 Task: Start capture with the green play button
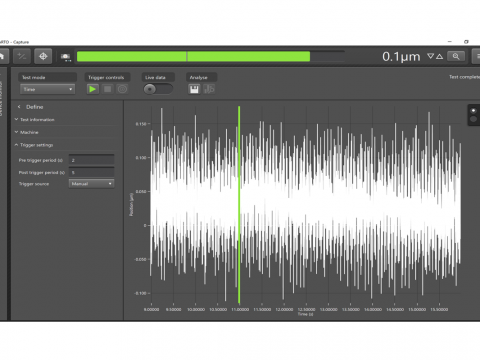point(93,89)
